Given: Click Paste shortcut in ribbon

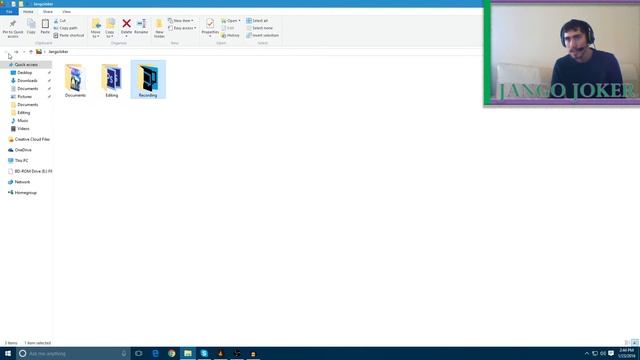Looking at the screenshot, I should pyautogui.click(x=69, y=36).
